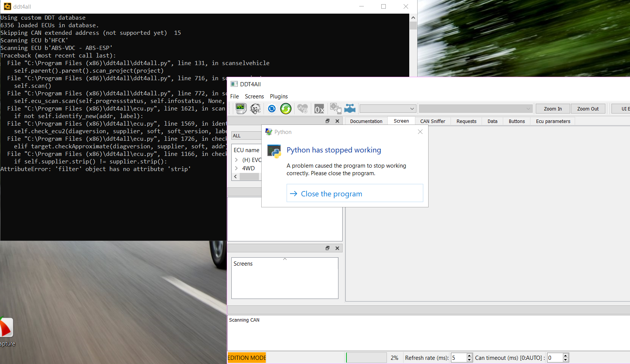This screenshot has width=630, height=364.
Task: Click the float icon on ECU panel
Action: coord(327,121)
